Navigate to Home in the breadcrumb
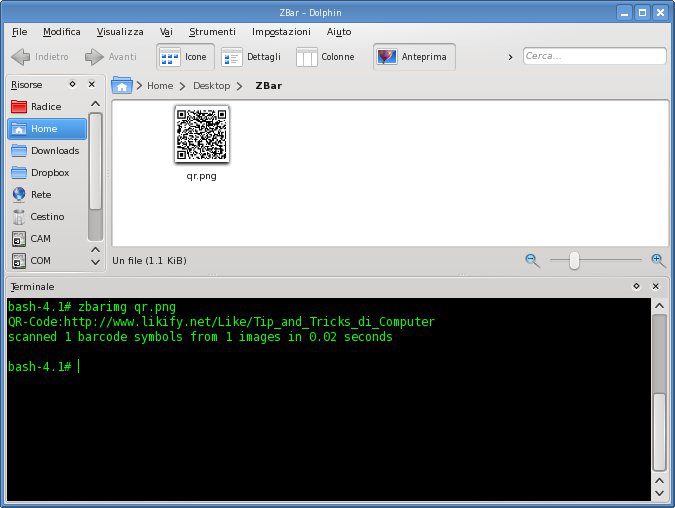The image size is (675, 508). (x=160, y=86)
